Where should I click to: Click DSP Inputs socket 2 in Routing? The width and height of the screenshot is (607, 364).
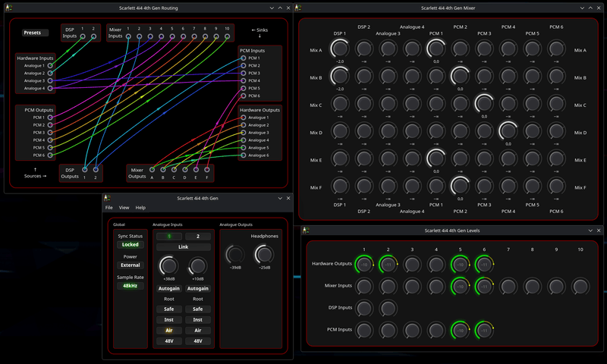coord(93,36)
